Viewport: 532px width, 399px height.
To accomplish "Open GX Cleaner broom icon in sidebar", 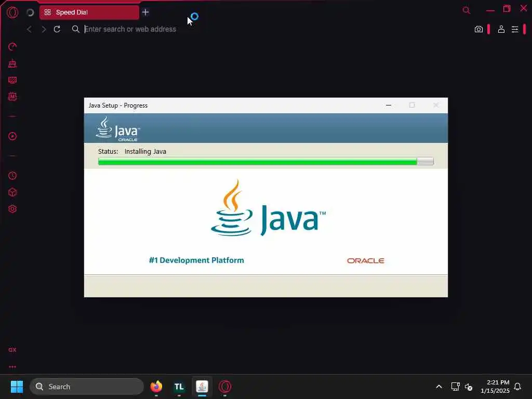I will click(x=12, y=63).
